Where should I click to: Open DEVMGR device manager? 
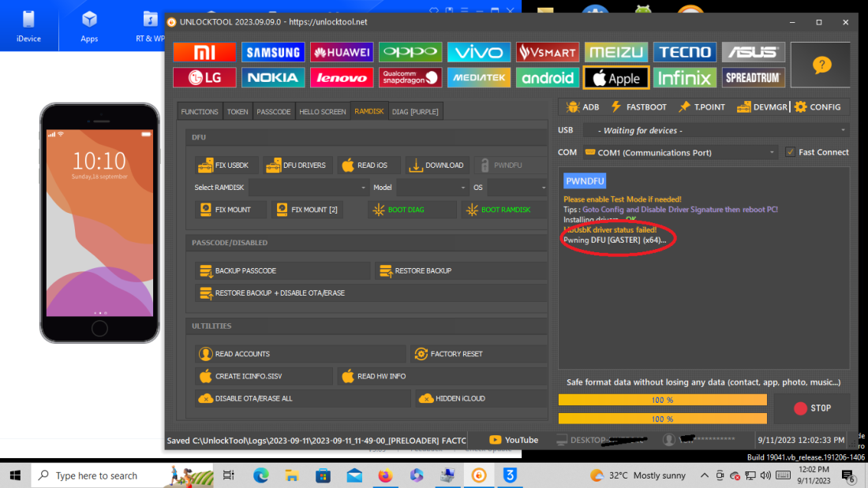pos(762,106)
